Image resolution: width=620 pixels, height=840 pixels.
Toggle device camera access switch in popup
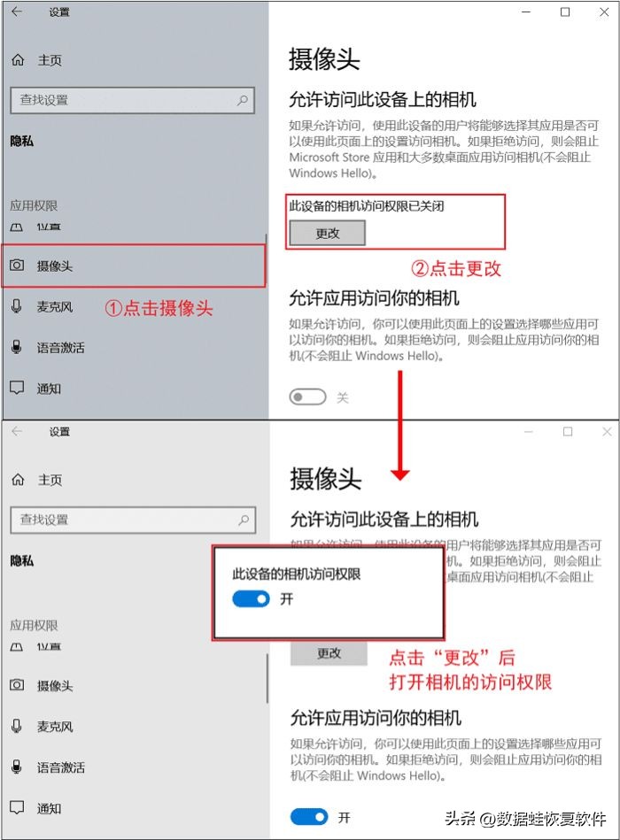pyautogui.click(x=251, y=599)
